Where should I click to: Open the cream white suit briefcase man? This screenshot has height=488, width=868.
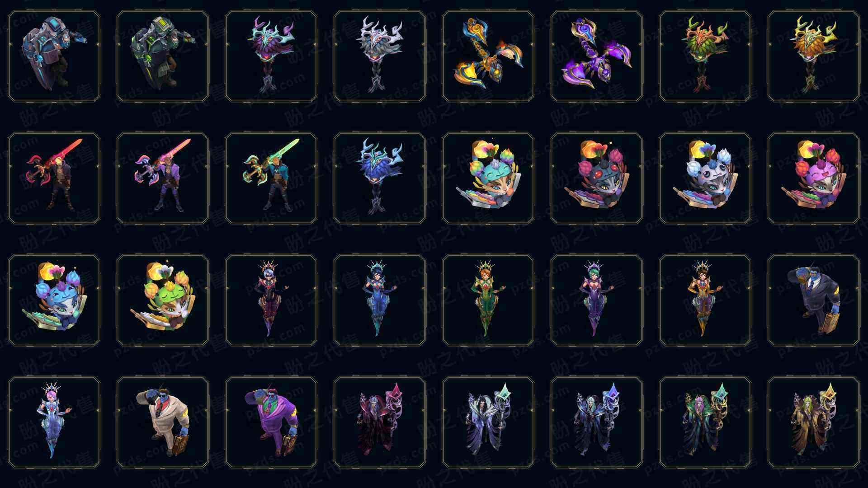pyautogui.click(x=163, y=422)
